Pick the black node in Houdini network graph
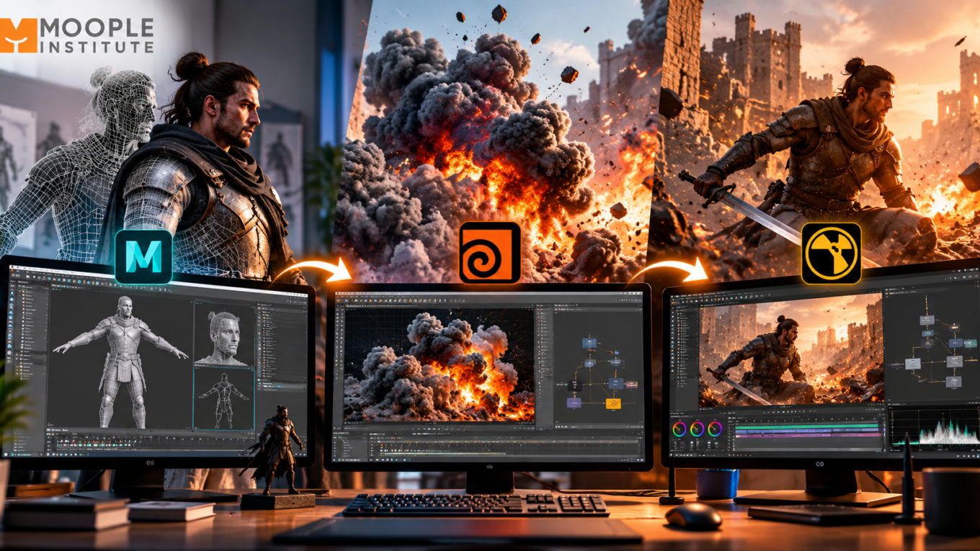This screenshot has width=980, height=551. coord(575,386)
